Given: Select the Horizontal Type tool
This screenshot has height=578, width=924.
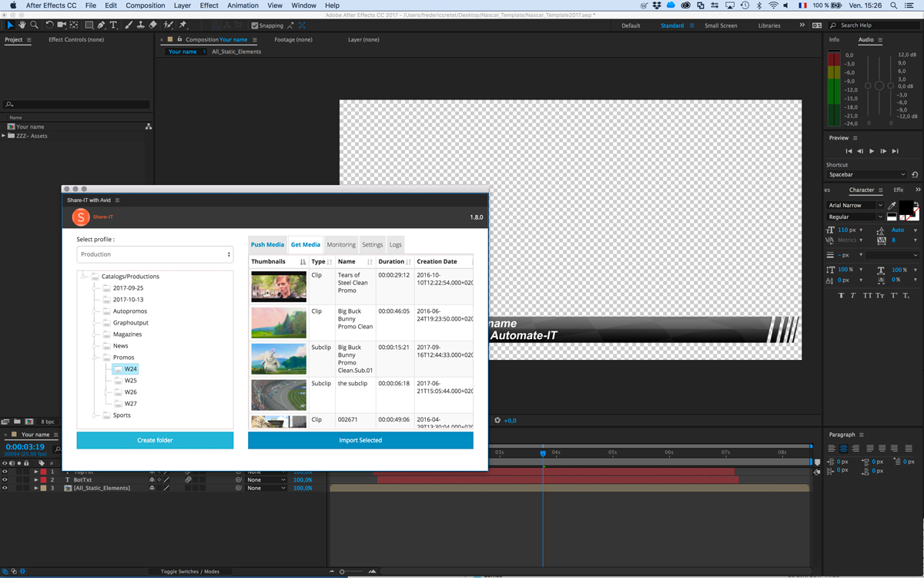Looking at the screenshot, I should pos(113,25).
